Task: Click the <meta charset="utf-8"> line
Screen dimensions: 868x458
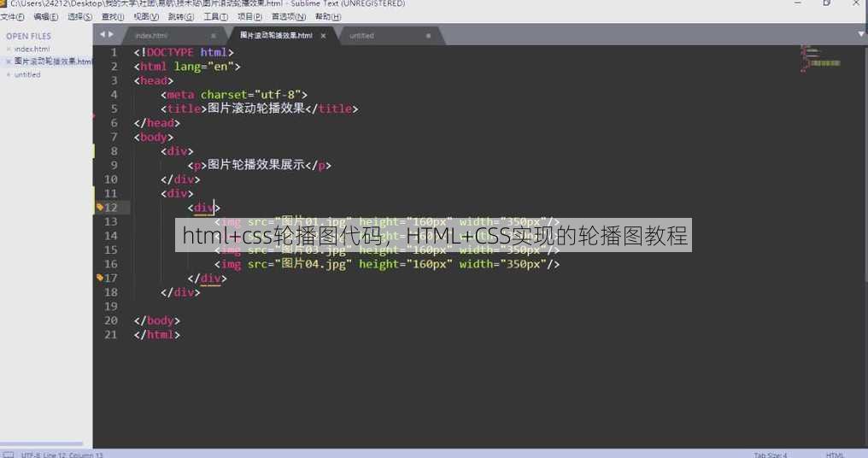Action: point(233,95)
